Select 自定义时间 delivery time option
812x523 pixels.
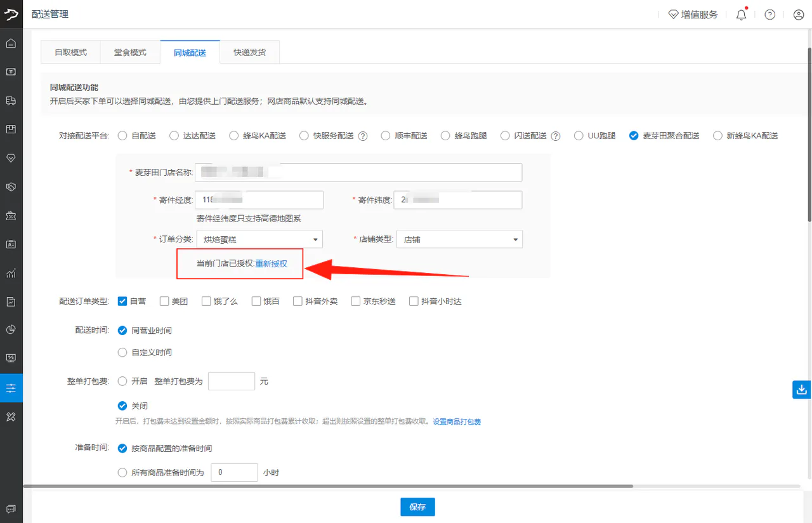[x=122, y=352]
